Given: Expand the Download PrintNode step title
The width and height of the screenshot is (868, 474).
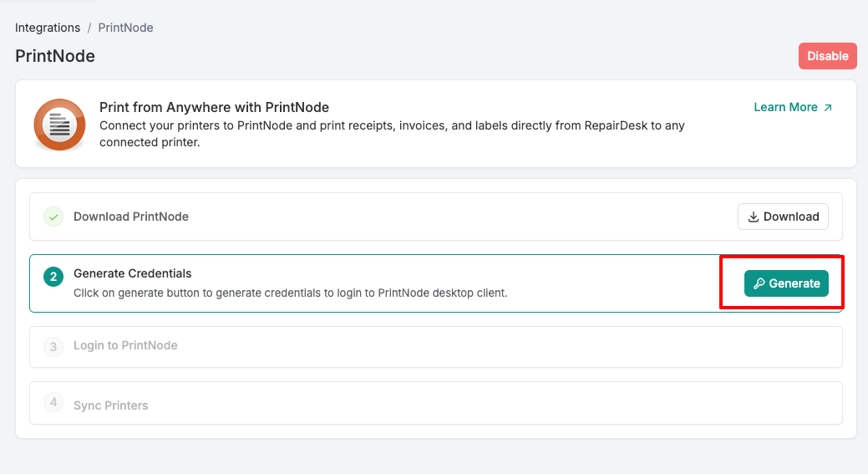Looking at the screenshot, I should (131, 217).
